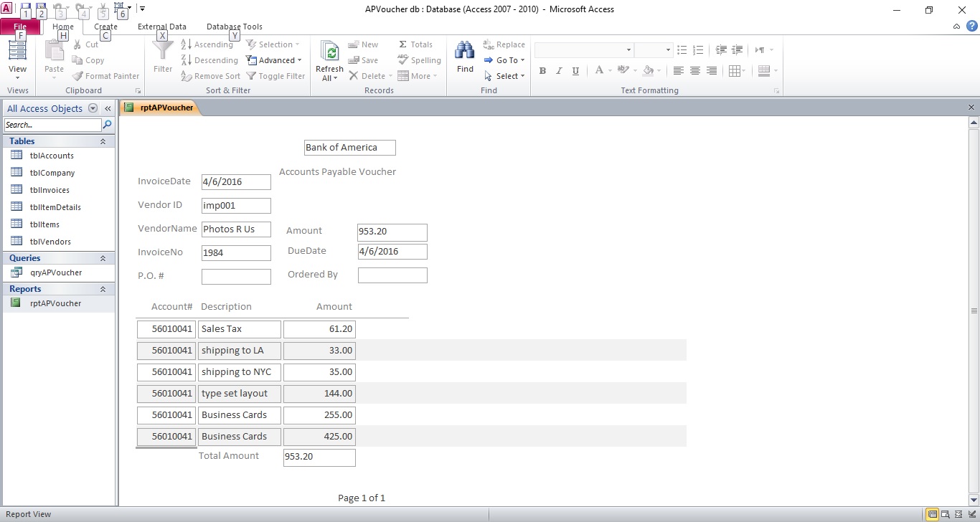This screenshot has height=522, width=980.
Task: Align text left
Action: (x=678, y=71)
